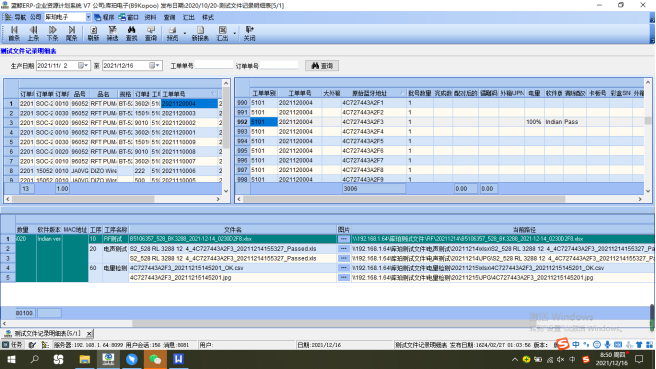656x369 pixels.
Task: Click into 工单单号 input field
Action: [214, 65]
